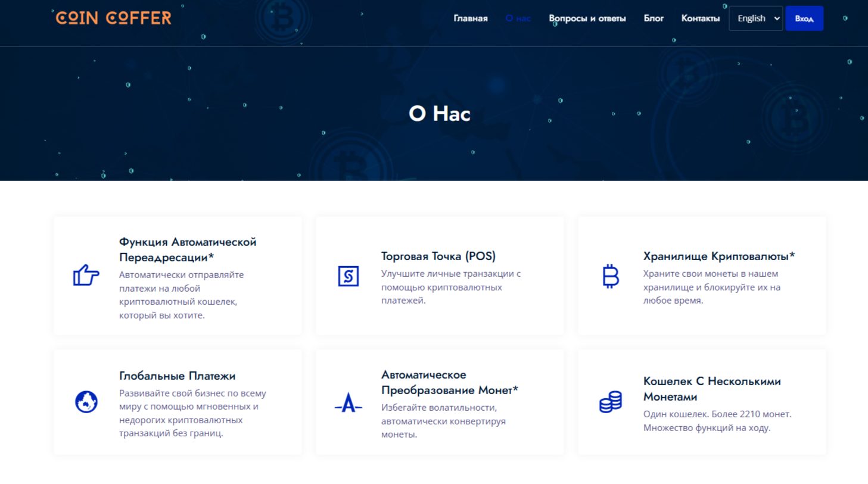
Task: Click the stacked coins wallet icon
Action: tap(611, 402)
